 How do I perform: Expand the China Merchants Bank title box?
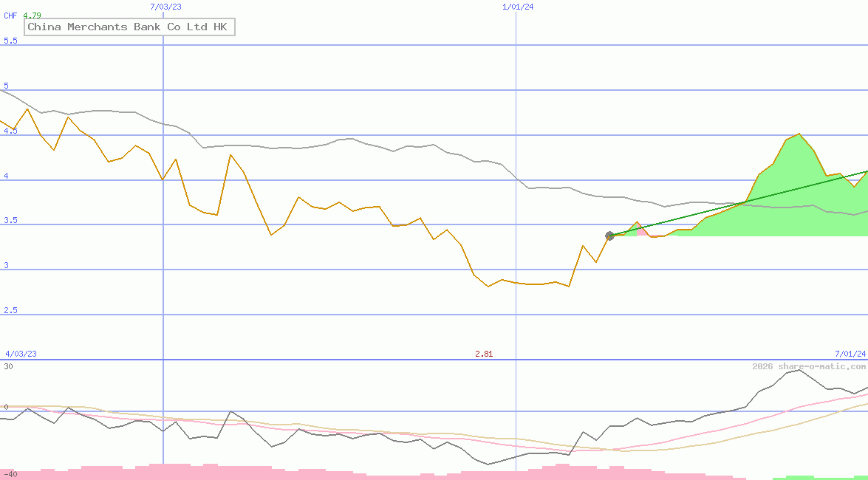(x=129, y=27)
